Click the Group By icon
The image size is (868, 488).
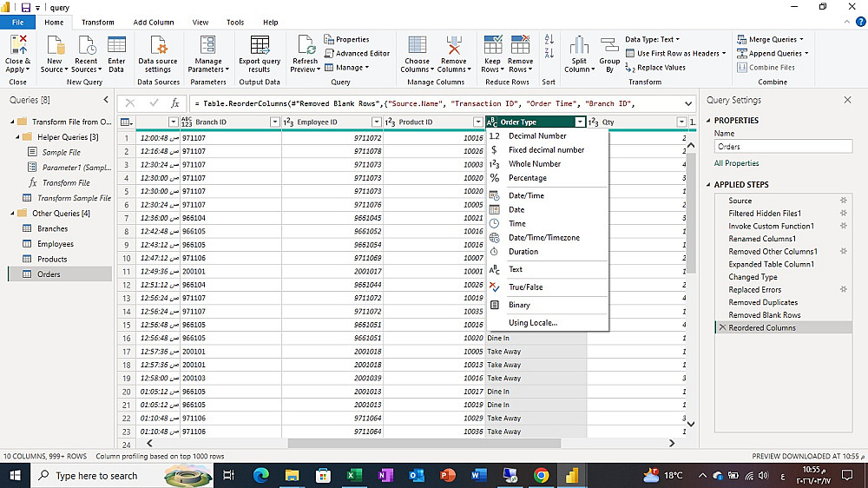click(609, 46)
